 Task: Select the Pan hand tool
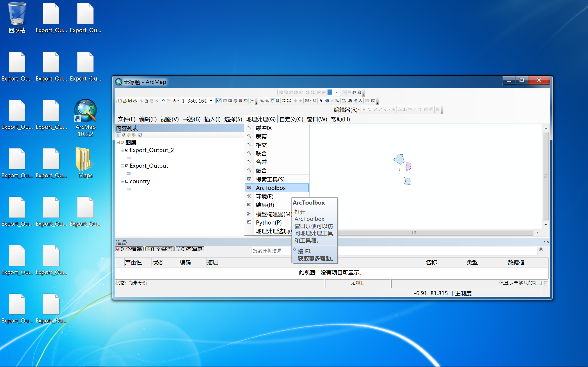click(x=272, y=101)
